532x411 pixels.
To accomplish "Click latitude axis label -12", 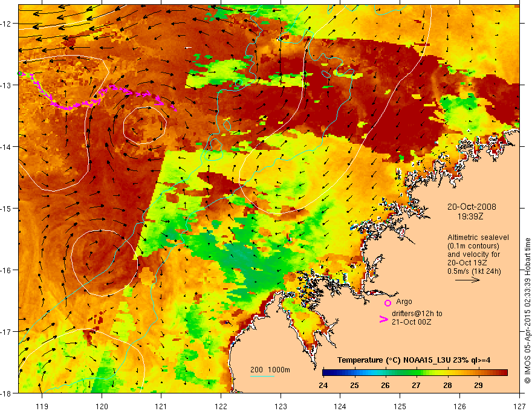I will [x=6, y=24].
